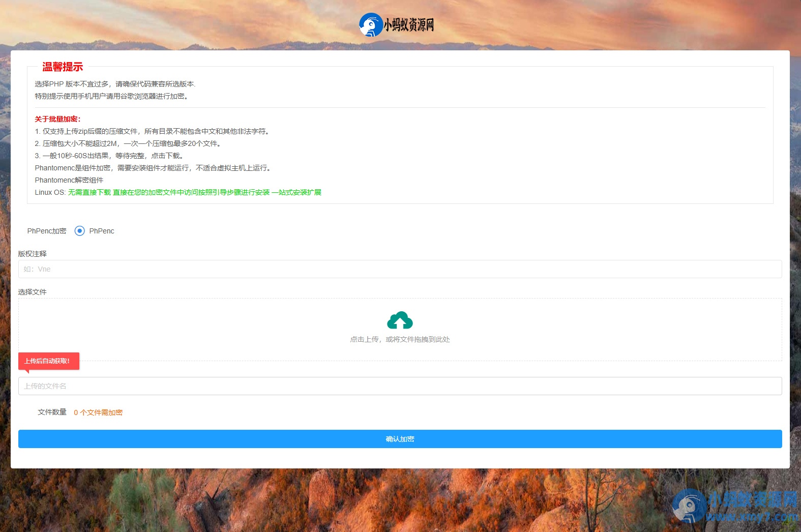Image resolution: width=801 pixels, height=532 pixels.
Task: Click the 上传的文件名 input field
Action: [400, 386]
